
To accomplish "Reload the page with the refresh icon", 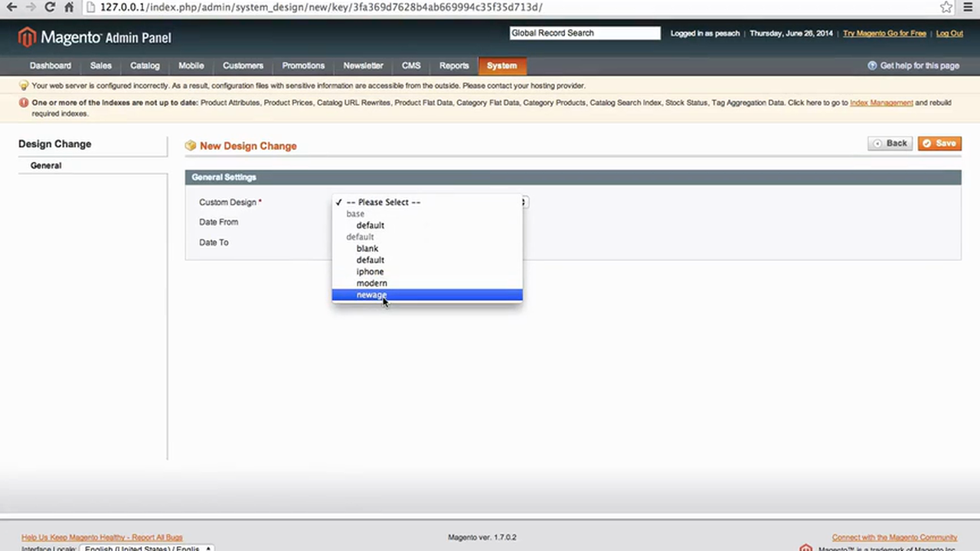I will coord(50,7).
